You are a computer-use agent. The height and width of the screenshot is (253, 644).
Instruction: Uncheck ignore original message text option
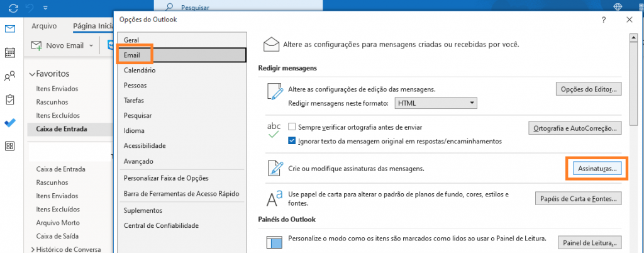[x=292, y=141]
